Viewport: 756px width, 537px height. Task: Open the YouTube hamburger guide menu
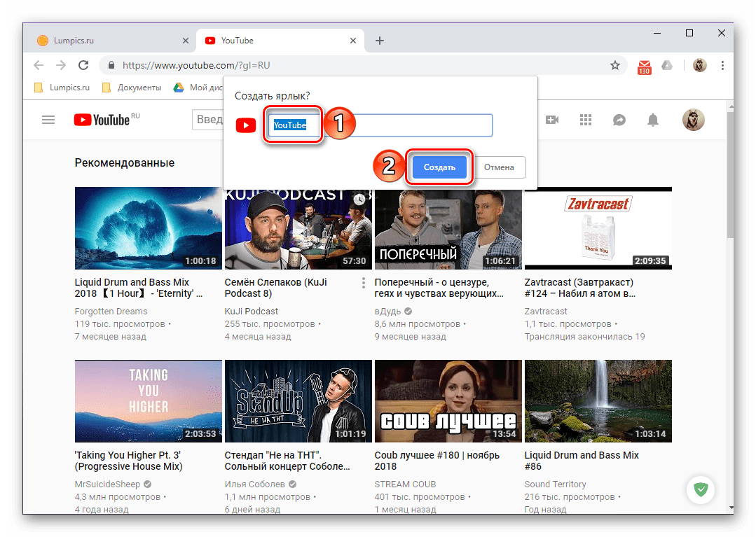(x=48, y=120)
